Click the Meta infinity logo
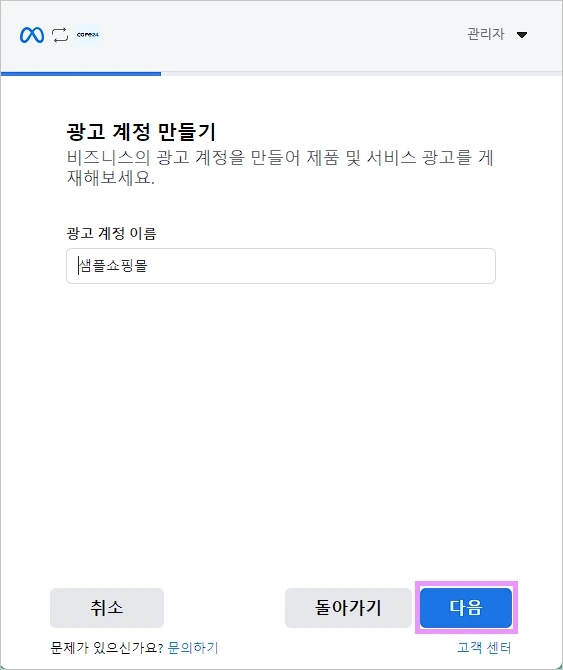Image resolution: width=563 pixels, height=670 pixels. tap(32, 35)
